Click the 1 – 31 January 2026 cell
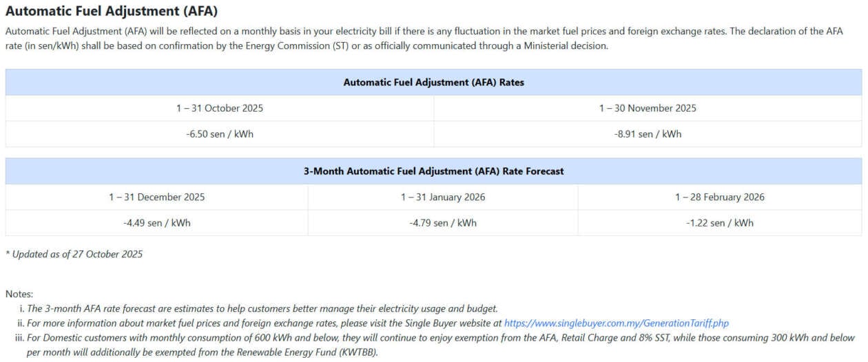Image resolution: width=868 pixels, height=362 pixels. coord(443,197)
